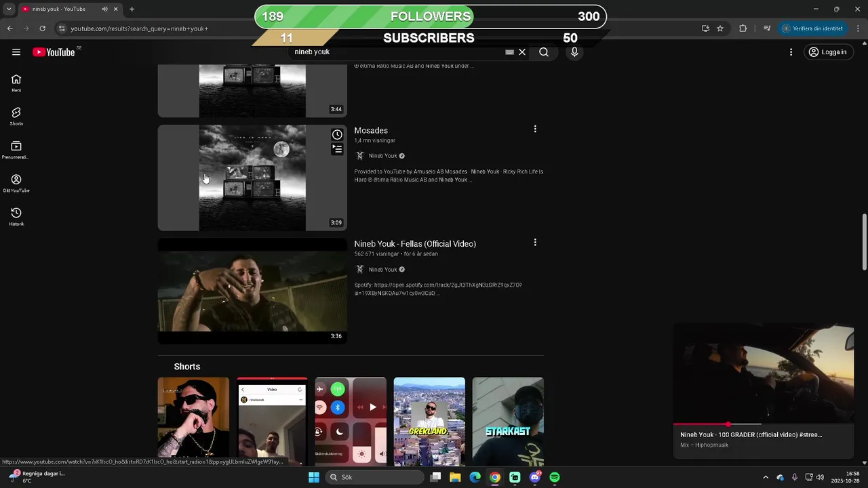Open install app icon in address bar
This screenshot has width=868, height=488.
705,28
